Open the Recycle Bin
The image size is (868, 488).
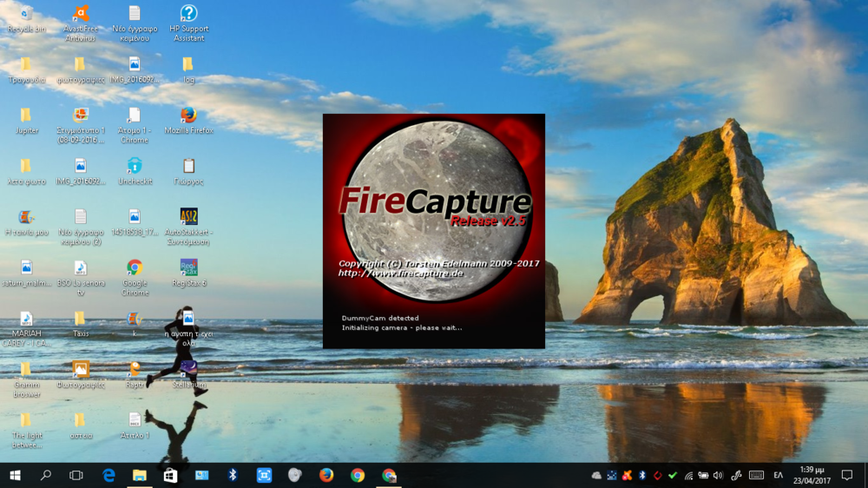tap(25, 14)
